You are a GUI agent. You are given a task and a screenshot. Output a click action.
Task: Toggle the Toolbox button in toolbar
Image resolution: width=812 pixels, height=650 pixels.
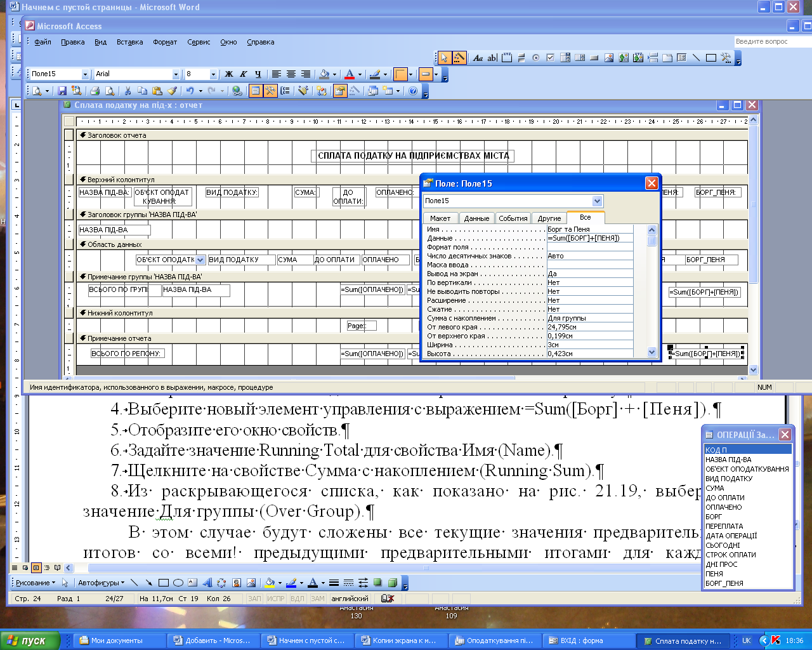270,91
